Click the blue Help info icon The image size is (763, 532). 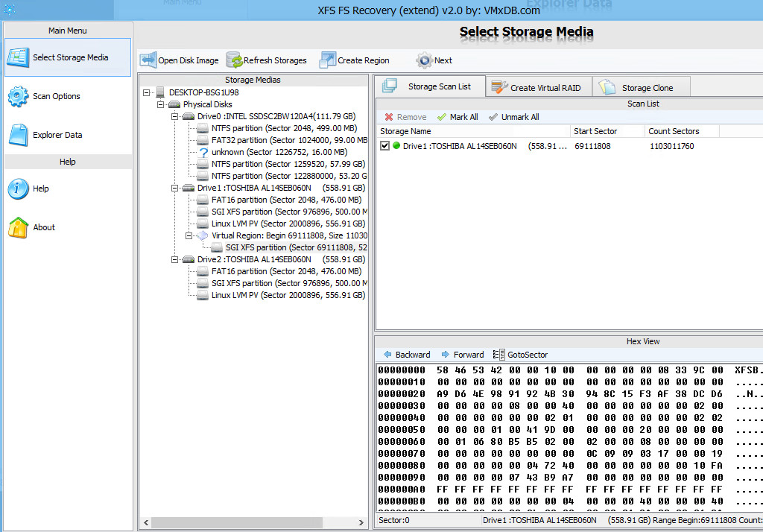click(x=18, y=189)
